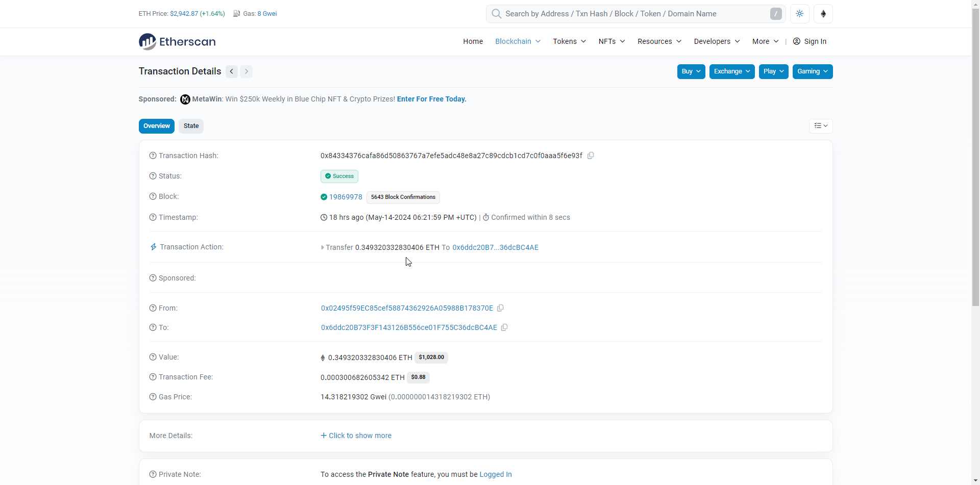Switch to the State tab
The height and width of the screenshot is (485, 980).
coord(190,126)
